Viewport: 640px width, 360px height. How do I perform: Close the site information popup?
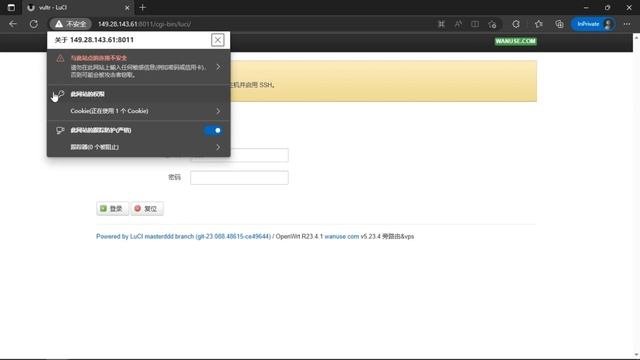coord(218,40)
